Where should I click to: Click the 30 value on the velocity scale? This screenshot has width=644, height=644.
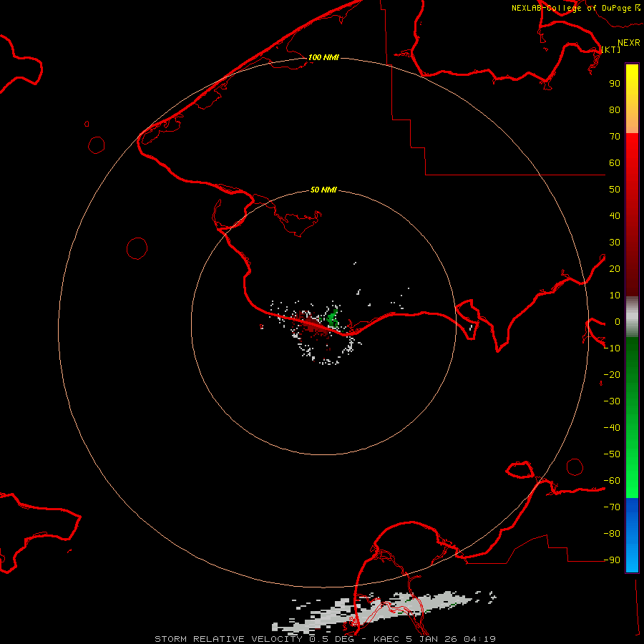point(615,243)
